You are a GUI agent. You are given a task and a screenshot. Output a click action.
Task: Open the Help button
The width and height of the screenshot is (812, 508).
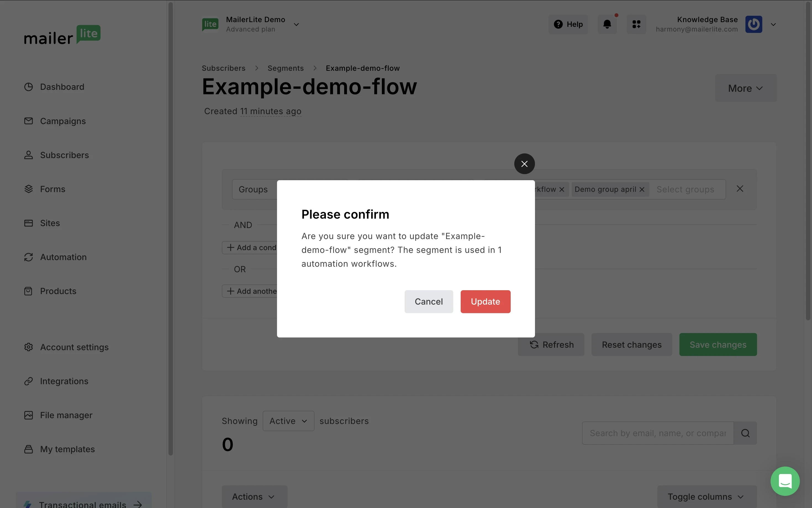coord(568,24)
